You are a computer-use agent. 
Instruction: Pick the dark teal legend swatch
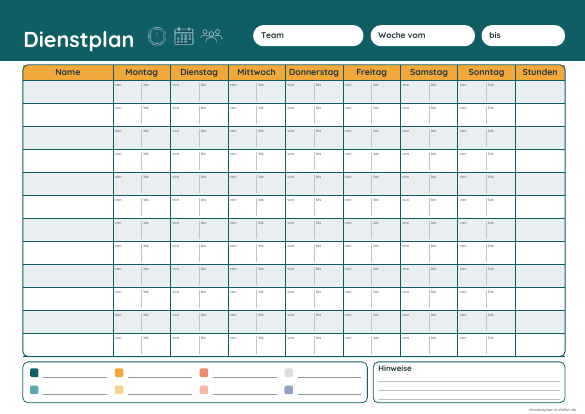[34, 373]
